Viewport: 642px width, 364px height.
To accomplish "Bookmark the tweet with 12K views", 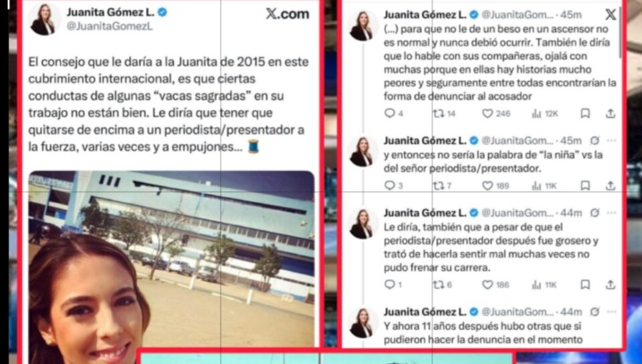I will [x=585, y=114].
